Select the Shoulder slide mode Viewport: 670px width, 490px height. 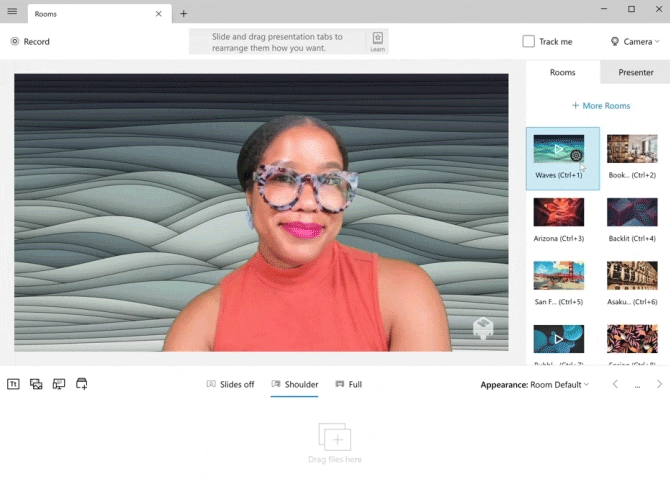(x=295, y=384)
